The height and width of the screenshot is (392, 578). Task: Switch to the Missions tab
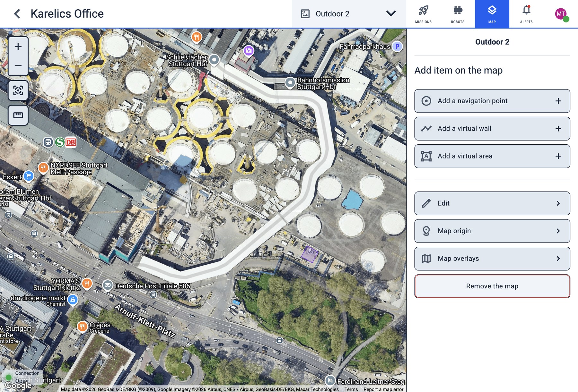click(x=423, y=14)
